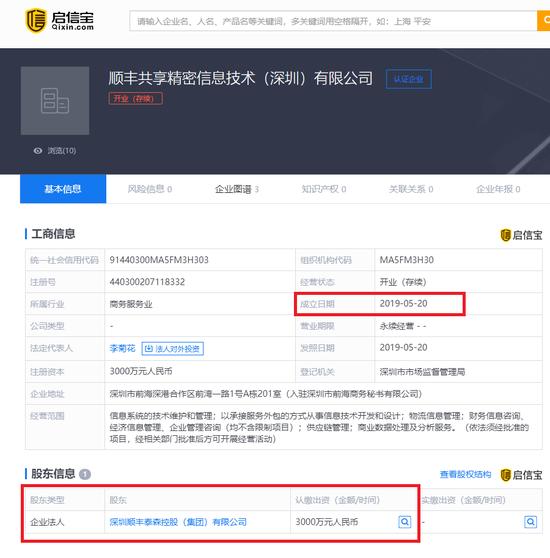
Task: Click the 认证企业 button
Action: (408, 79)
